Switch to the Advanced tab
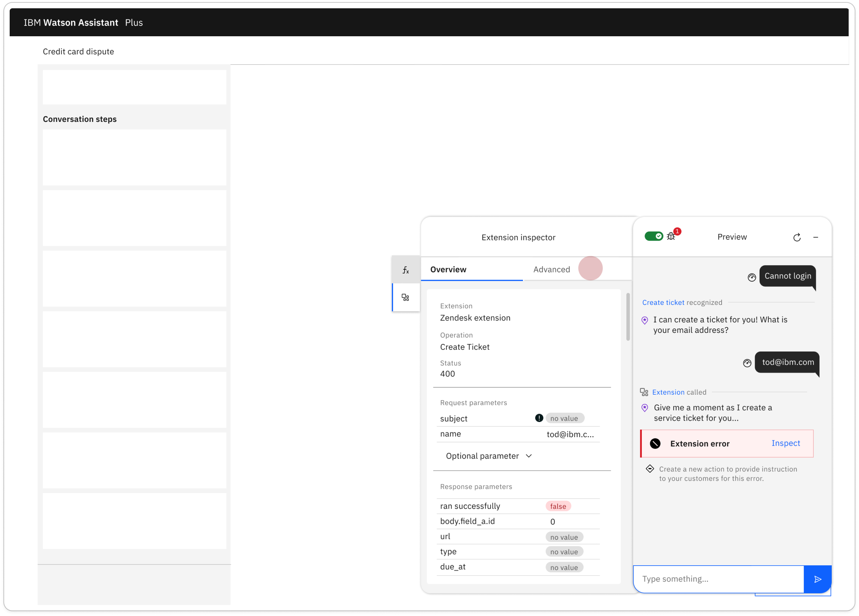Viewport: 859px width, 616px height. pos(551,269)
